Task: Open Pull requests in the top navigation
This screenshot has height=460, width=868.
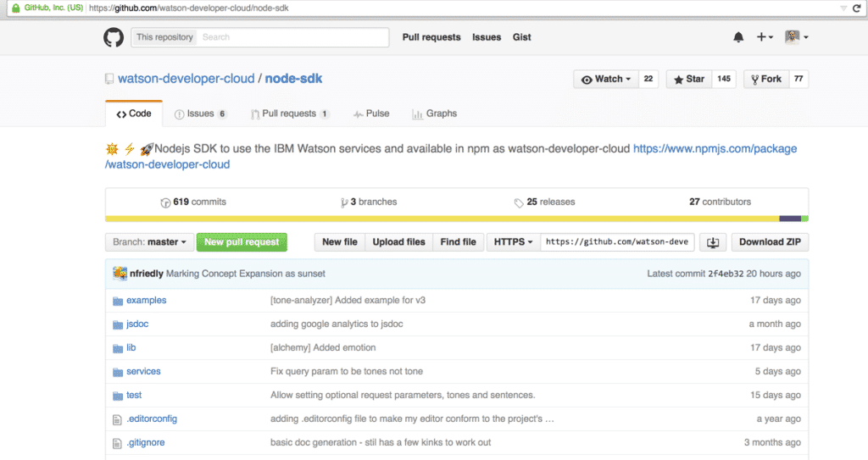Action: tap(431, 37)
